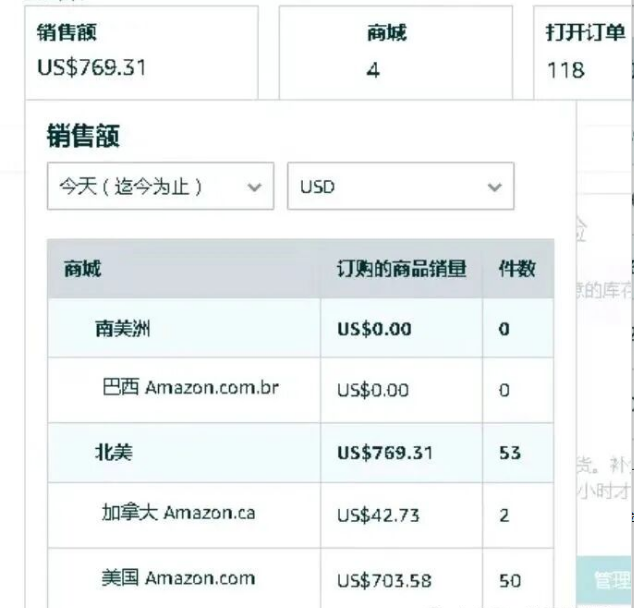The width and height of the screenshot is (634, 608).
Task: Click the 商城 column header
Action: 83,268
